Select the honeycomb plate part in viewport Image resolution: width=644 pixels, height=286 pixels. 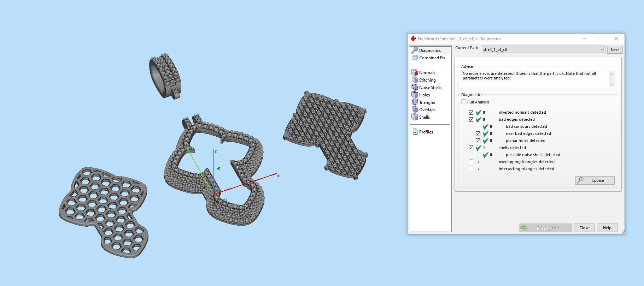pyautogui.click(x=104, y=212)
